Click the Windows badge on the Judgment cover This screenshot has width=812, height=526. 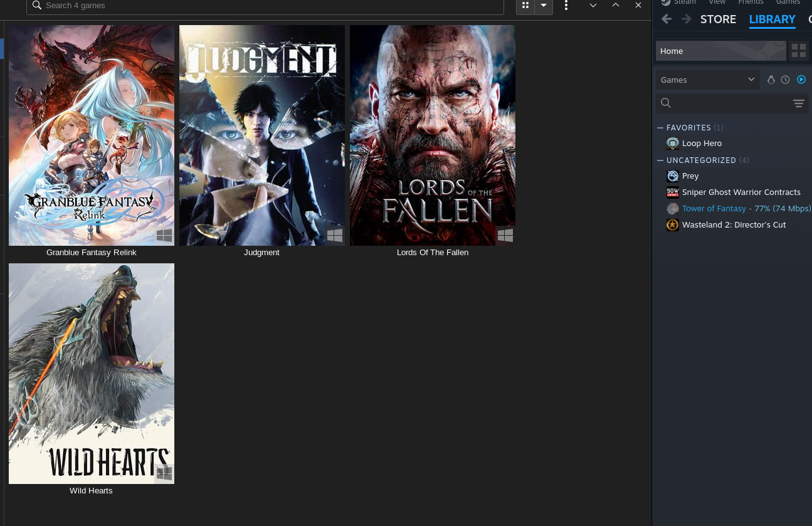335,236
